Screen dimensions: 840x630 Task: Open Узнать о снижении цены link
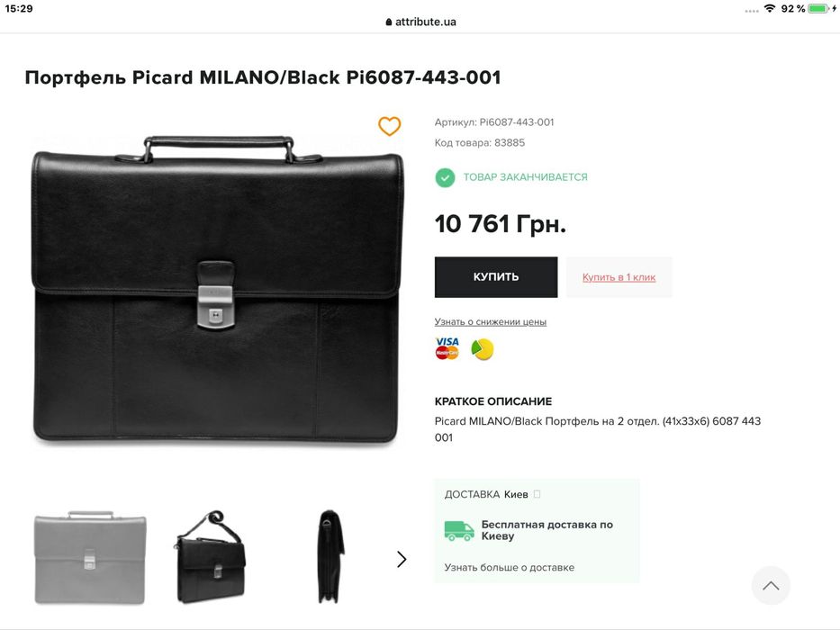(490, 321)
